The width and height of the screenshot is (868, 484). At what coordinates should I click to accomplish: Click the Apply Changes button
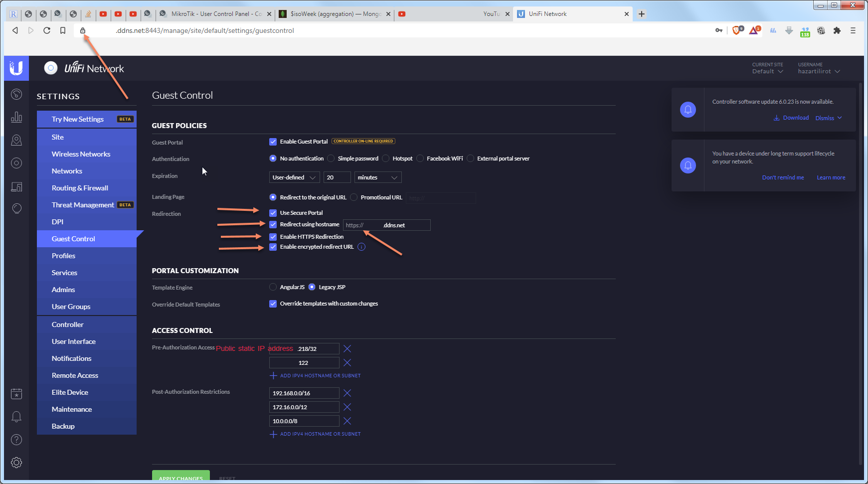(x=181, y=476)
